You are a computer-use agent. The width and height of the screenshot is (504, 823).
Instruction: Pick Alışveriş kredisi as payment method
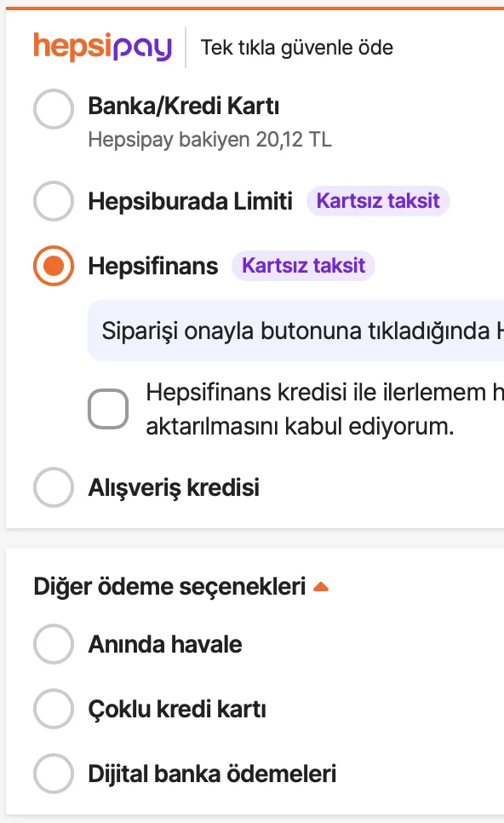pos(53,487)
